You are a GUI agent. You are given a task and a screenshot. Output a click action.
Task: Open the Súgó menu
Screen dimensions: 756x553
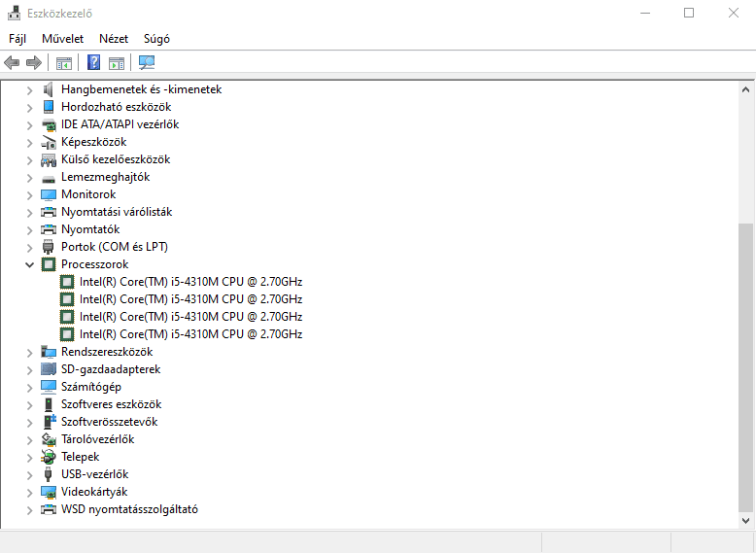click(x=156, y=39)
